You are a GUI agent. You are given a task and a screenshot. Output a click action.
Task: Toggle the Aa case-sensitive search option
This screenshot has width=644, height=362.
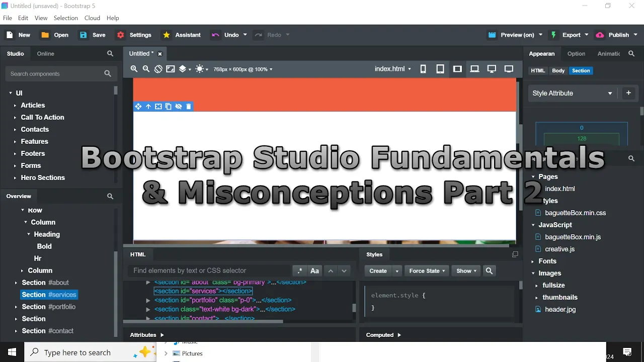315,271
